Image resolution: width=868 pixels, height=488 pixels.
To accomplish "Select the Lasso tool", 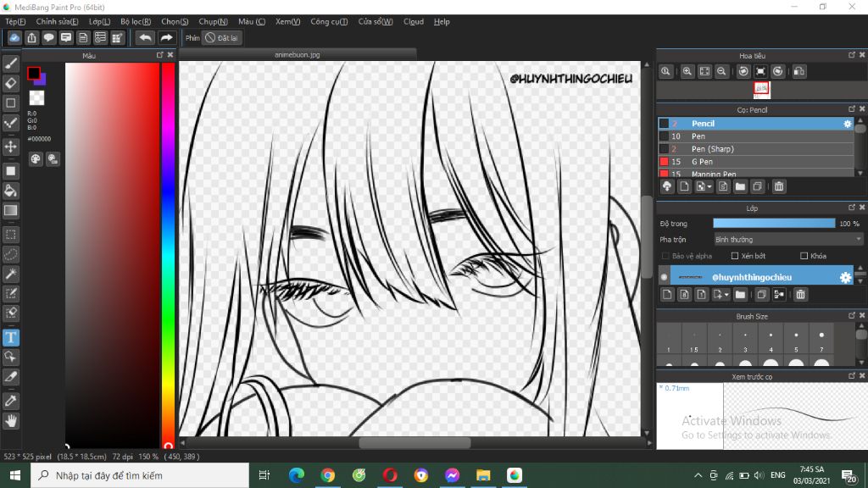I will pos(10,254).
